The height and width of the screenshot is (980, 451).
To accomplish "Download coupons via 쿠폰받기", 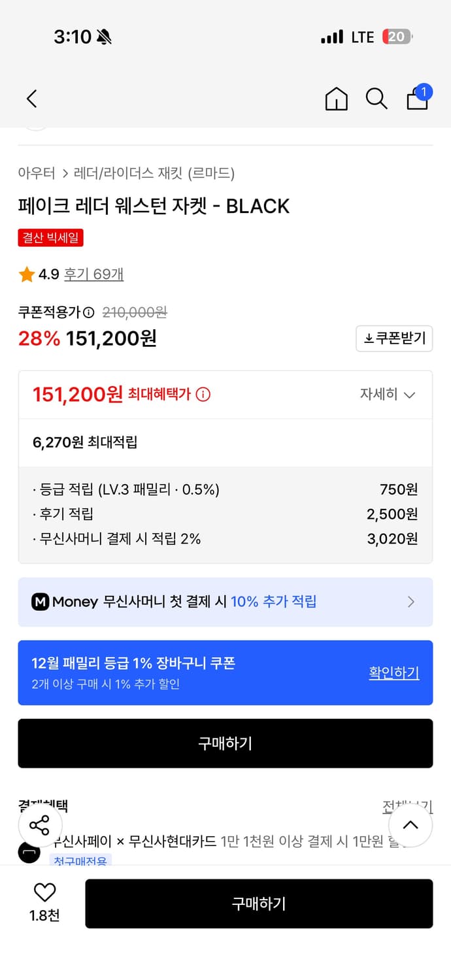I will (x=394, y=338).
